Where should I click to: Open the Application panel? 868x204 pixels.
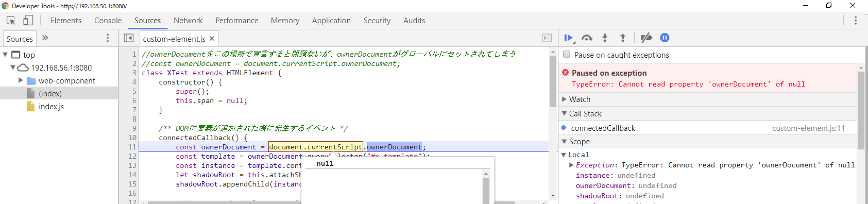pyautogui.click(x=331, y=21)
